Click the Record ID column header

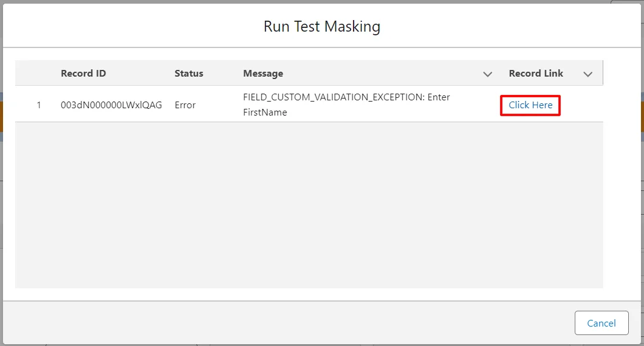point(83,74)
